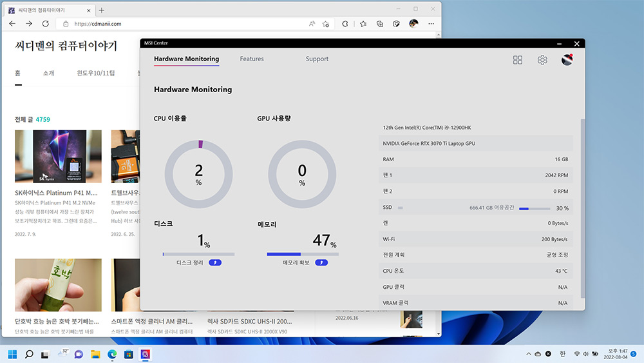Refresh the Edge browser page
The width and height of the screenshot is (644, 363).
coord(46,24)
